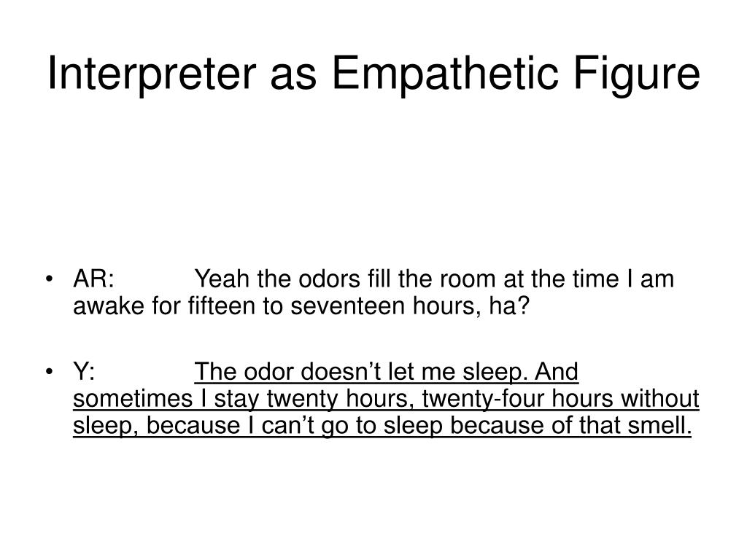Image resolution: width=747 pixels, height=560 pixels.
Task: Click the word 'Interpreter' in the title
Action: click(x=152, y=74)
